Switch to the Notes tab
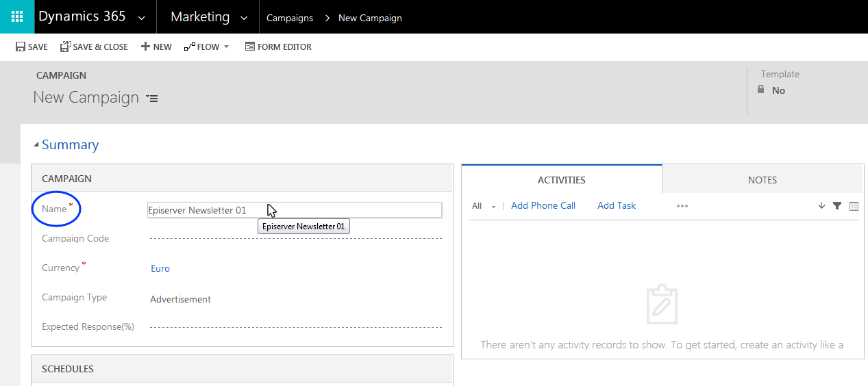The width and height of the screenshot is (868, 386). [x=762, y=180]
